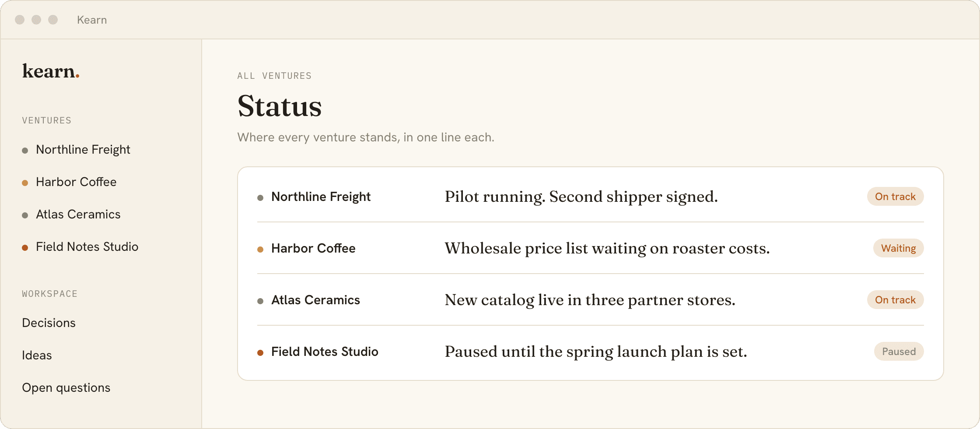Click the amber dot beside sidebar Harbor Coffee
The width and height of the screenshot is (980, 429).
(25, 183)
